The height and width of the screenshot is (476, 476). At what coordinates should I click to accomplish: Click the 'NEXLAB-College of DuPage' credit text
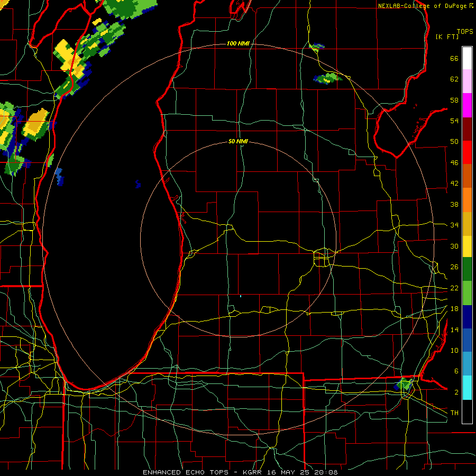422,6
